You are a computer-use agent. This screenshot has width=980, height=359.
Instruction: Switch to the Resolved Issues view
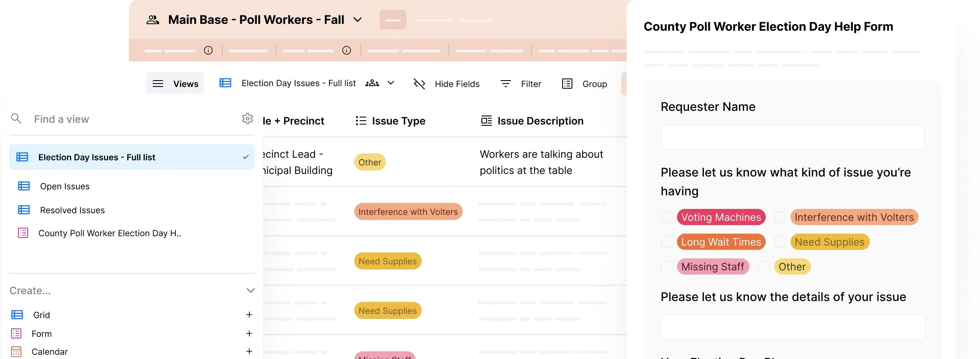(x=72, y=210)
